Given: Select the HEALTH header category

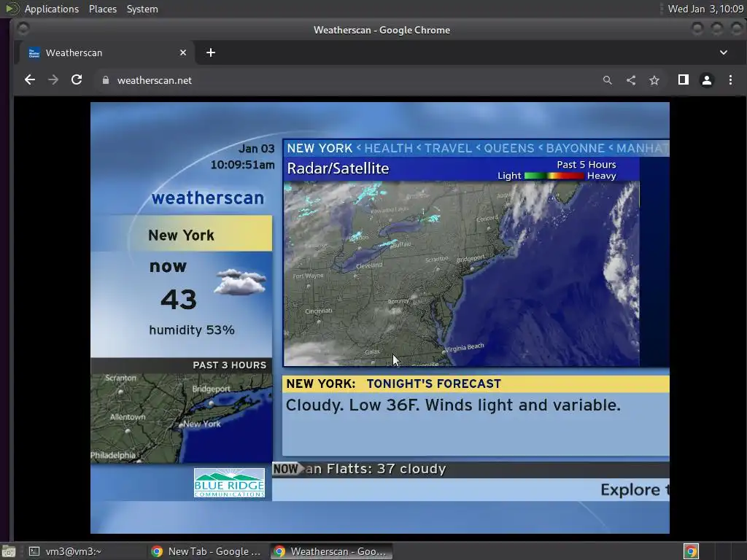Looking at the screenshot, I should [388, 148].
